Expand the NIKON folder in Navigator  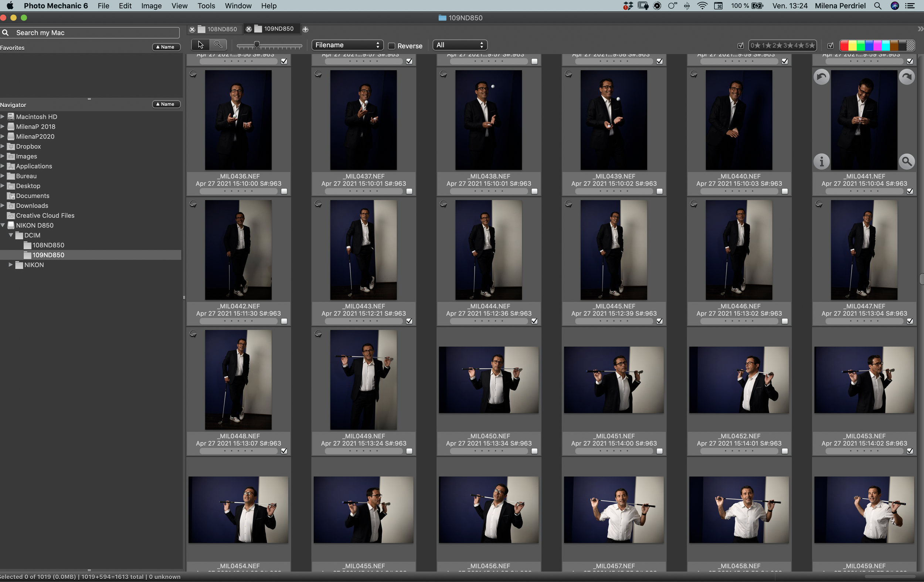(11, 265)
